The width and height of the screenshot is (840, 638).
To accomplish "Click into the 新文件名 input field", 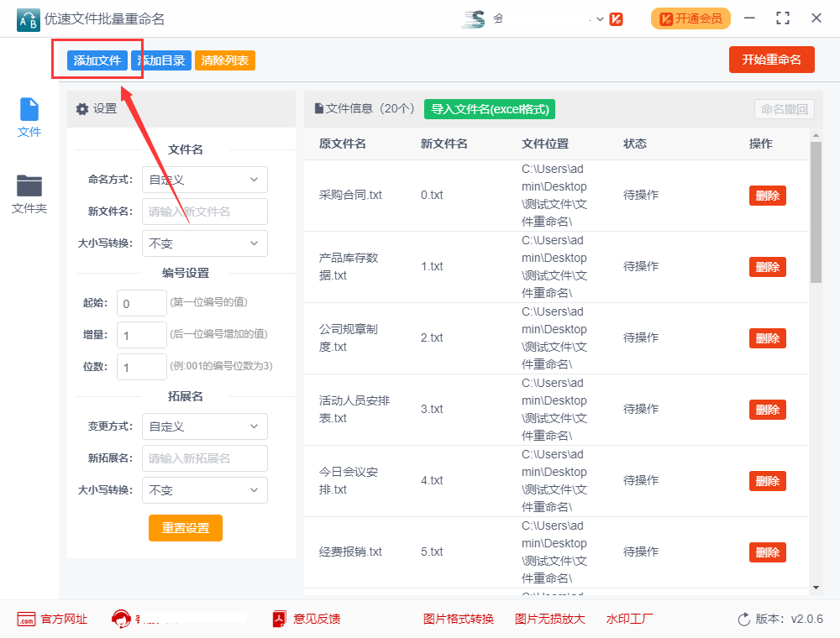I will click(x=204, y=212).
